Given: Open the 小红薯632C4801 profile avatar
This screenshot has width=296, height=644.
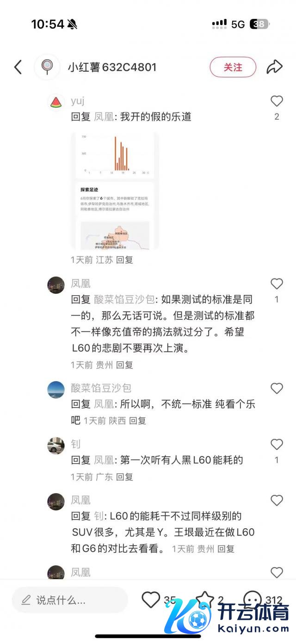Looking at the screenshot, I should point(47,67).
